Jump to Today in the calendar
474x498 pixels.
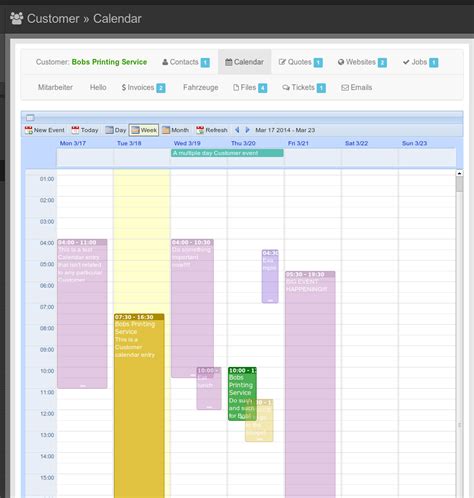click(x=85, y=130)
